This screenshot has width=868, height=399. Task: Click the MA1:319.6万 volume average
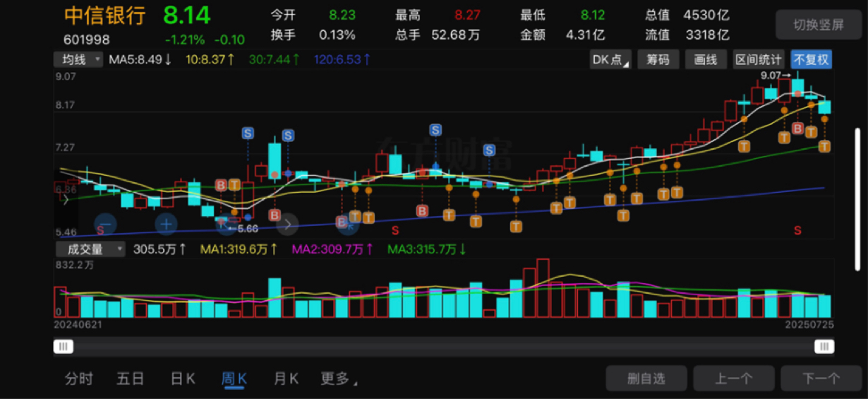239,249
